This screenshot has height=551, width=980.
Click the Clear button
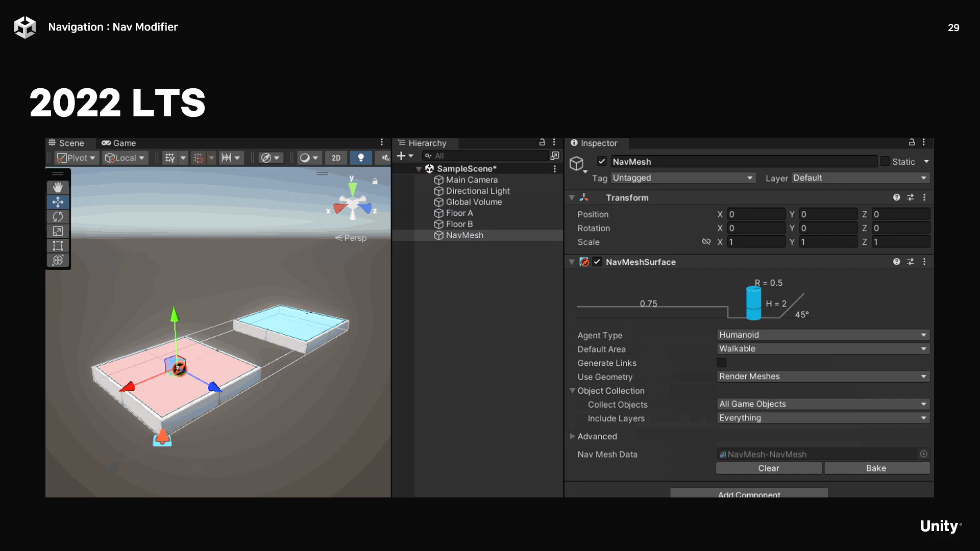769,468
